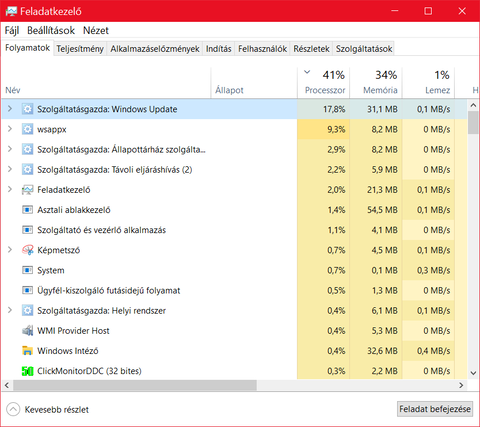Click the 9,3% wsappx processor value

[x=336, y=129]
